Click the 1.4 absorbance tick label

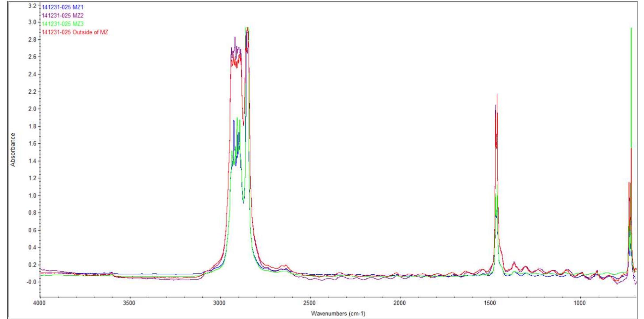pyautogui.click(x=32, y=161)
